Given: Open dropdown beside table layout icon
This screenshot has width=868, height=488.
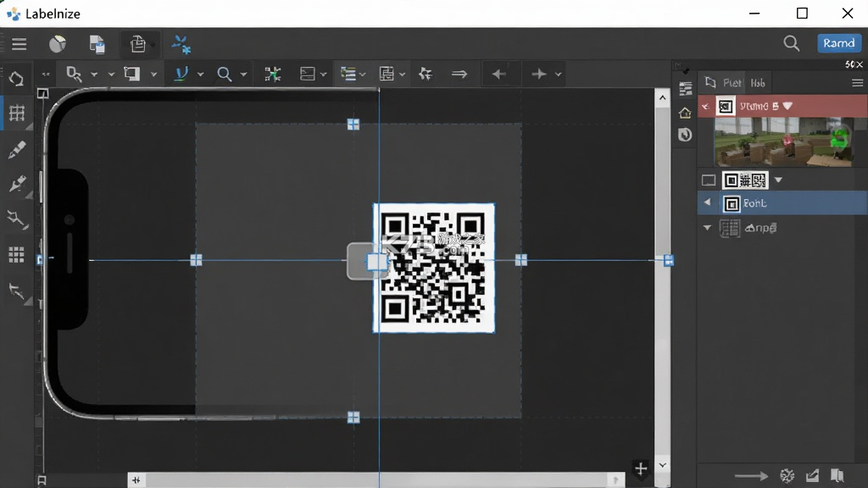Looking at the screenshot, I should point(403,75).
